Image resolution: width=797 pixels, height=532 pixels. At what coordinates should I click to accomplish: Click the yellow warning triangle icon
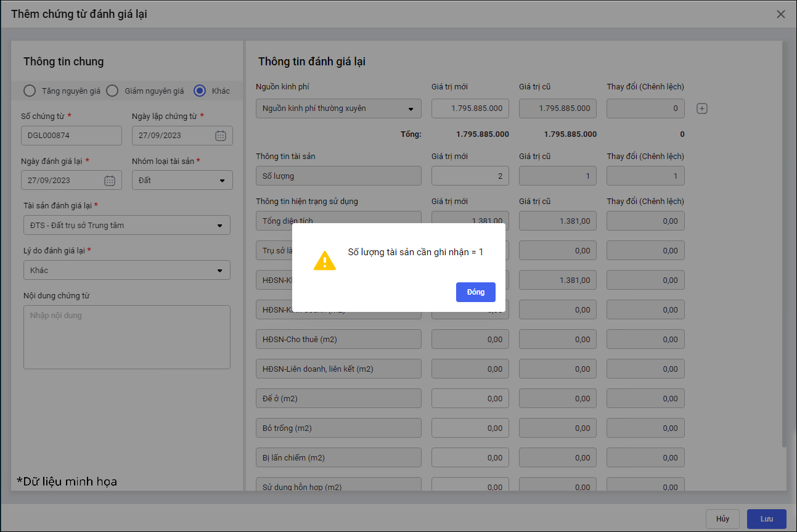(325, 261)
